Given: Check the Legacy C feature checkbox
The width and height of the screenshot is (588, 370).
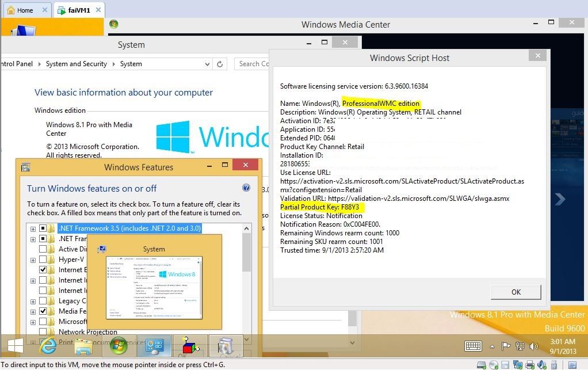Looking at the screenshot, I should 43,300.
